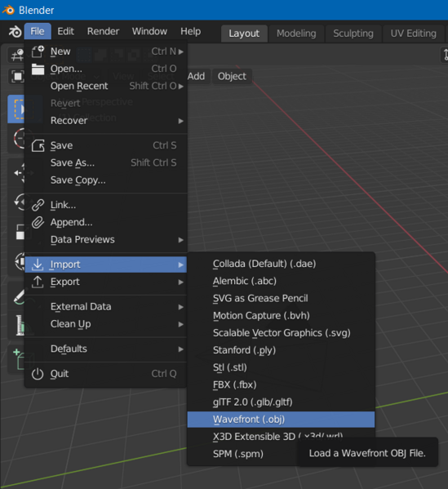Open the Add menu in viewport header
This screenshot has height=489, width=448.
pyautogui.click(x=196, y=77)
